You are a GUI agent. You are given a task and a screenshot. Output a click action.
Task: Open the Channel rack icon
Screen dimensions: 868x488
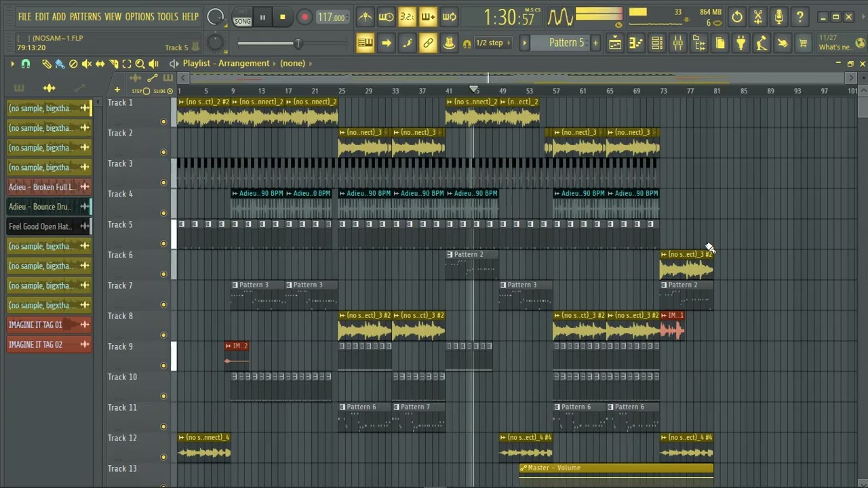coord(657,43)
